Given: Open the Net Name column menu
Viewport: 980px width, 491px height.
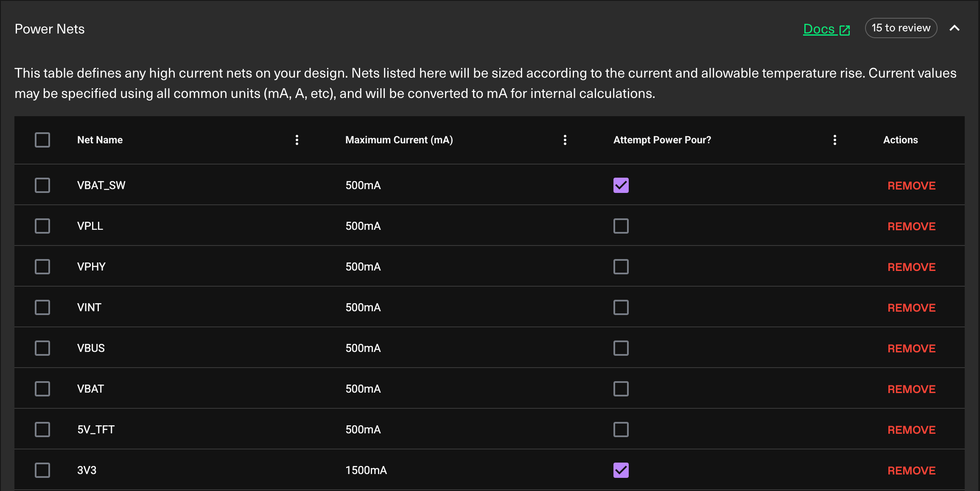Looking at the screenshot, I should [297, 140].
